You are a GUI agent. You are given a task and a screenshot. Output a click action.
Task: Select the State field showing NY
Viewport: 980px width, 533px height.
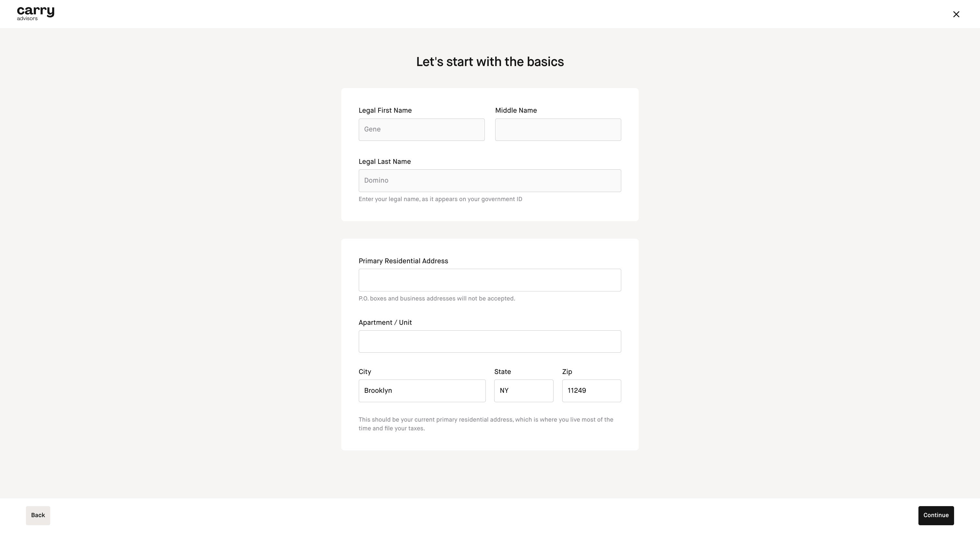(523, 391)
